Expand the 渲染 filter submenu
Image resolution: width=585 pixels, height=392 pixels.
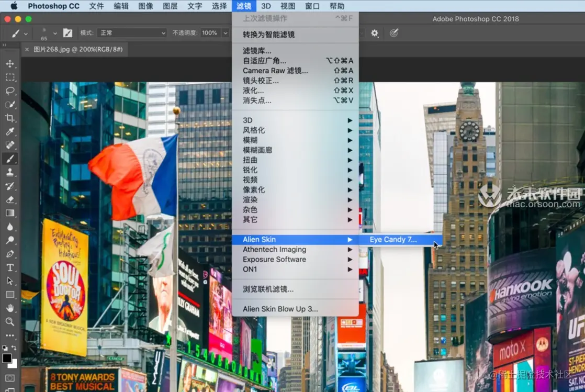click(295, 200)
